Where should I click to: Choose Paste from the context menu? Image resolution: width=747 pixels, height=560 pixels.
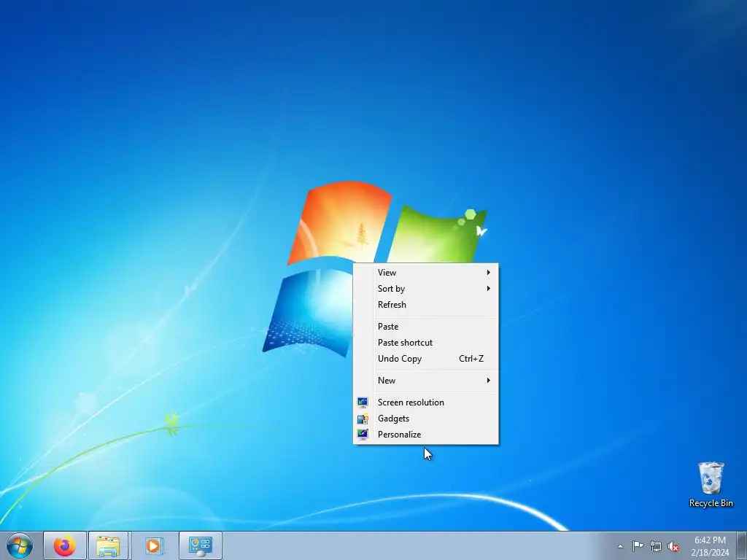pos(426,327)
